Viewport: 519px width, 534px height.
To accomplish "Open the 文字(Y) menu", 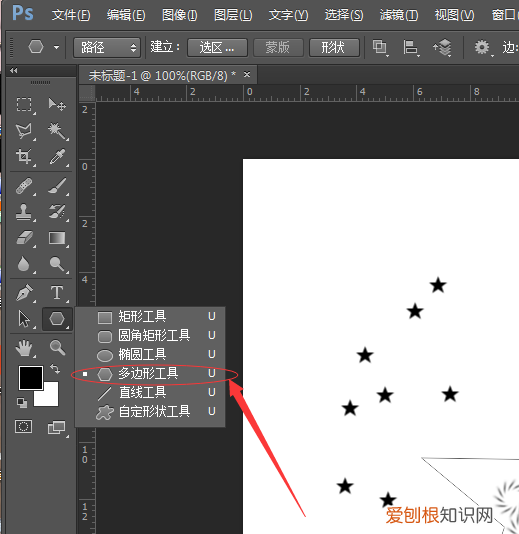I will (x=288, y=15).
